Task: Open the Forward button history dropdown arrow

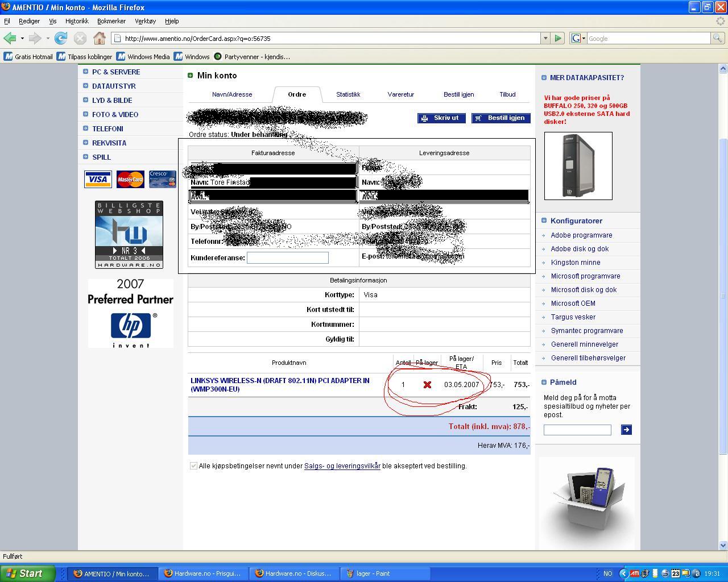Action: point(47,38)
